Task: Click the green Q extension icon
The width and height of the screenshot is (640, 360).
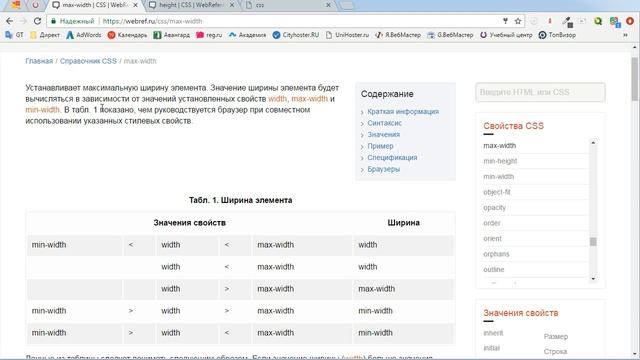Action: point(598,21)
